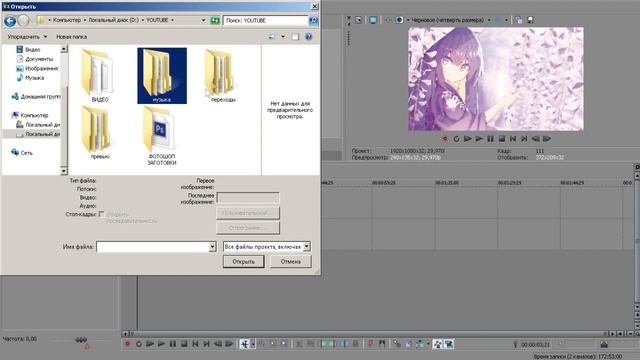
Task: Open the Упорядочить menu
Action: pos(27,37)
